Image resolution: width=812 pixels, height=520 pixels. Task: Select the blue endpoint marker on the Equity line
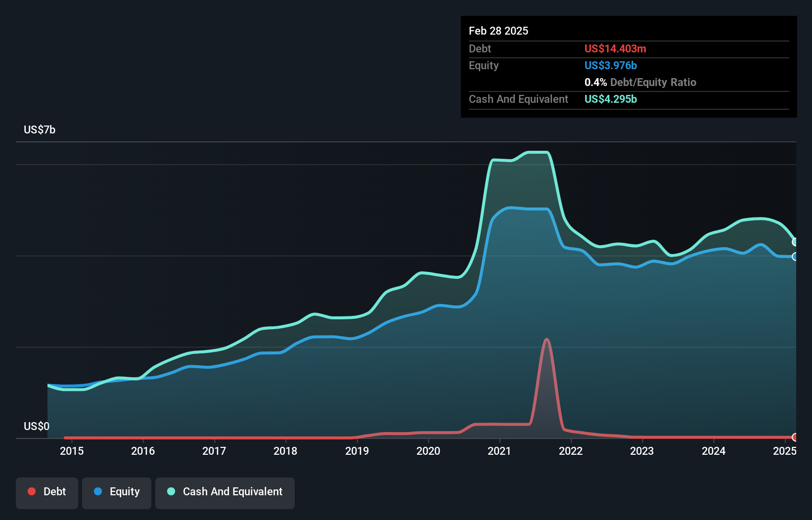[795, 257]
